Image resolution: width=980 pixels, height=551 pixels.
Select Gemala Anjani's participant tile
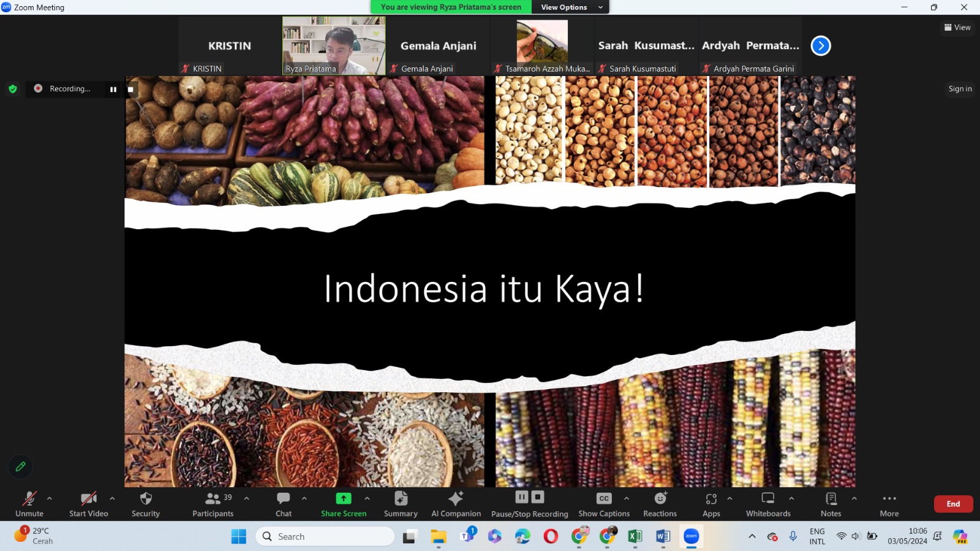click(x=438, y=45)
